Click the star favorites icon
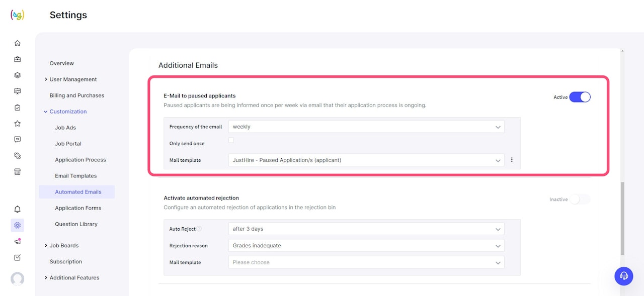Viewport: 644px width, 296px height. (18, 124)
